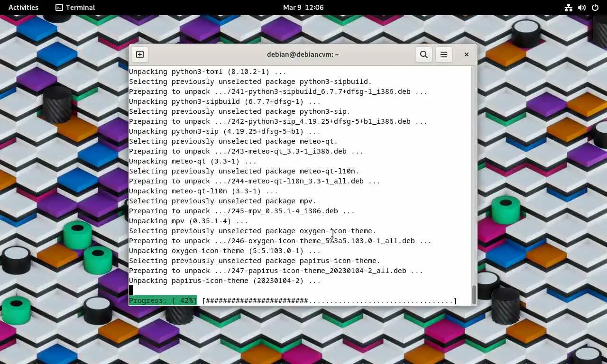This screenshot has width=607, height=364.
Task: Click line Unpacking oxygen-icon-theme (5:5.103.0-1)
Action: 225,251
